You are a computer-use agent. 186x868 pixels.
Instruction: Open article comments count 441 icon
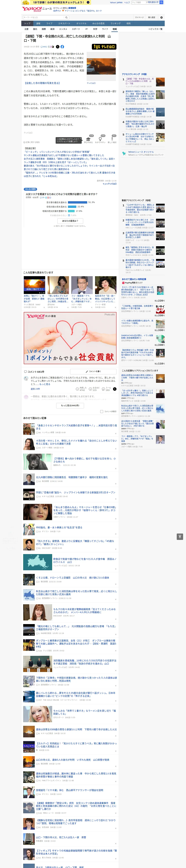tap(44, 47)
